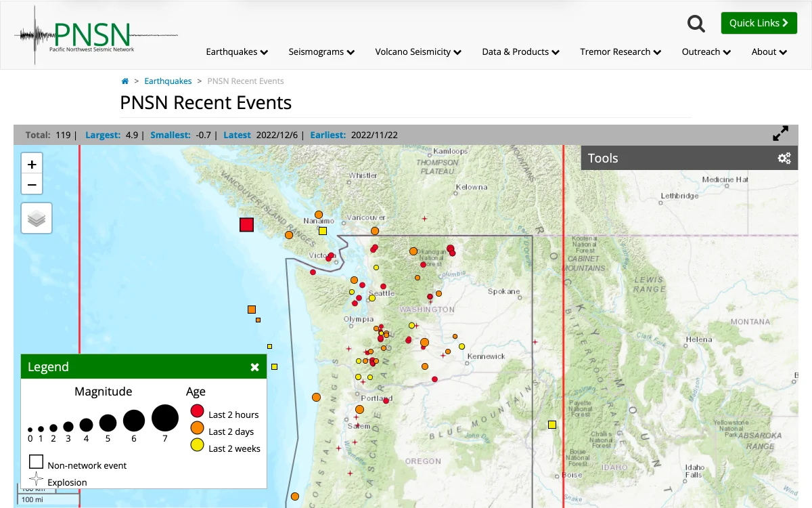Click the 'Total: 119' text

pyautogui.click(x=48, y=135)
